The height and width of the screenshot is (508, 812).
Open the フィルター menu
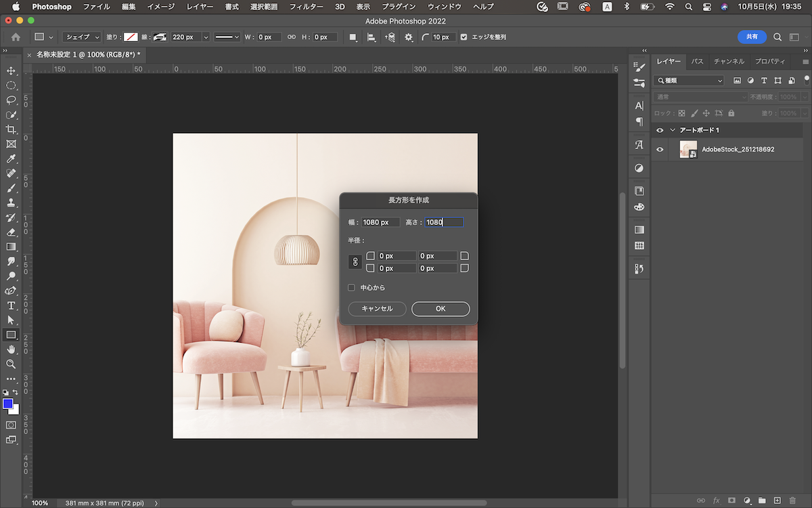click(x=306, y=7)
